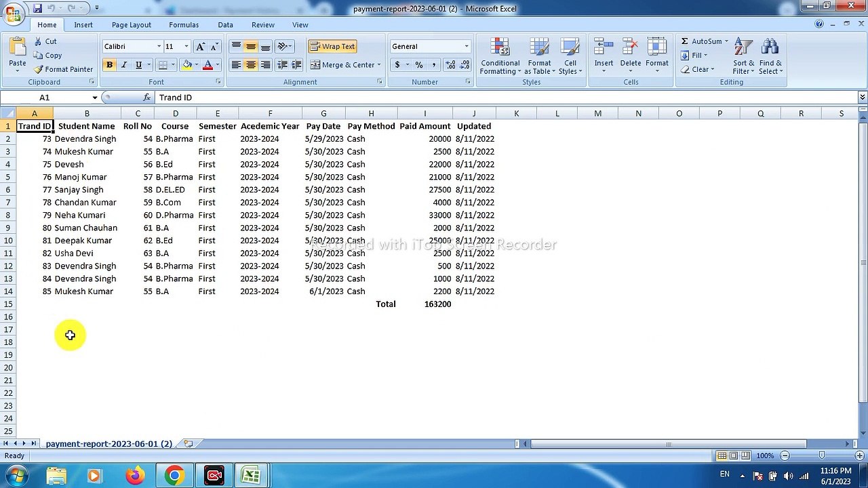
Task: Switch to the Insert ribbon tab
Action: pyautogui.click(x=83, y=25)
